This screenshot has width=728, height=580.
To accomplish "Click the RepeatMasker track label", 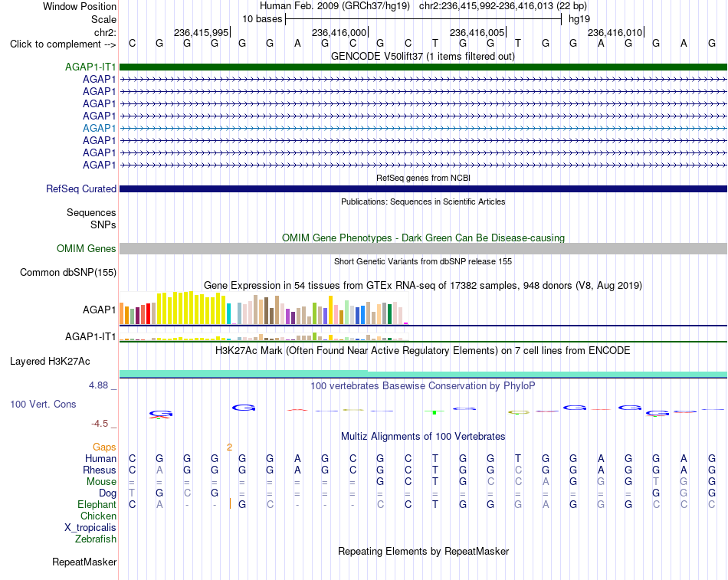I will pos(84,562).
